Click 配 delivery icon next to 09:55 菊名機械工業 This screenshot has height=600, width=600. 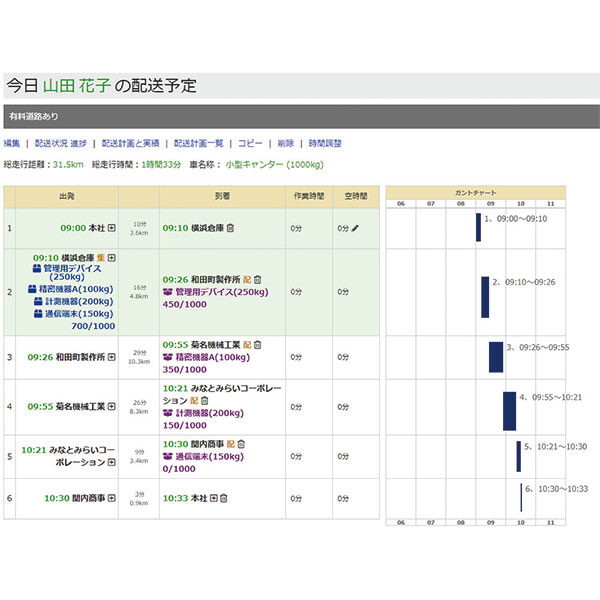[x=247, y=345]
